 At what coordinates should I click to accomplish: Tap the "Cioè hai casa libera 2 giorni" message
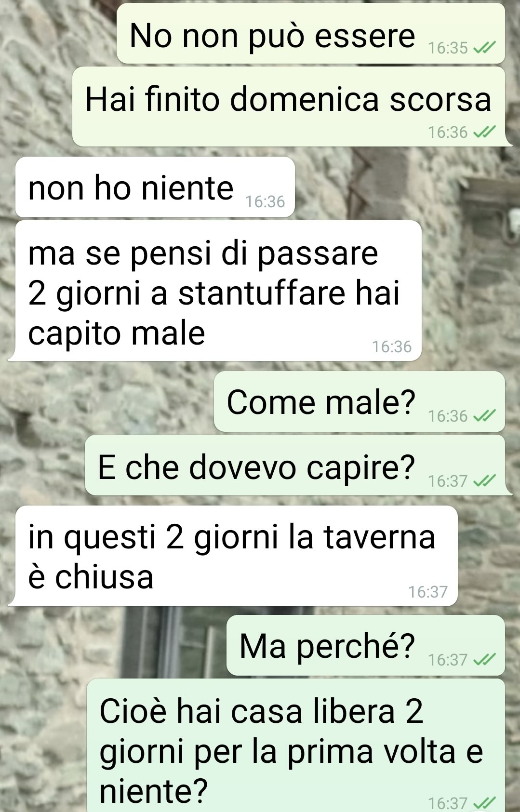point(296,745)
